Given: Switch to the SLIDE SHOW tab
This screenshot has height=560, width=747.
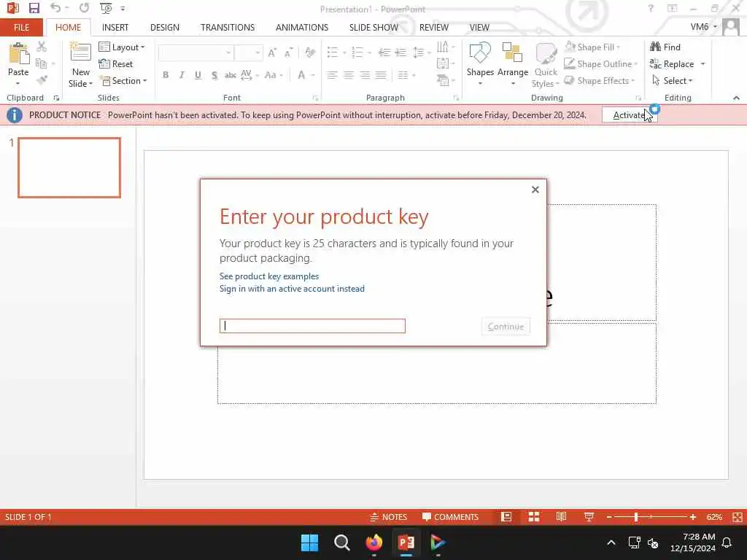Looking at the screenshot, I should pos(373,27).
